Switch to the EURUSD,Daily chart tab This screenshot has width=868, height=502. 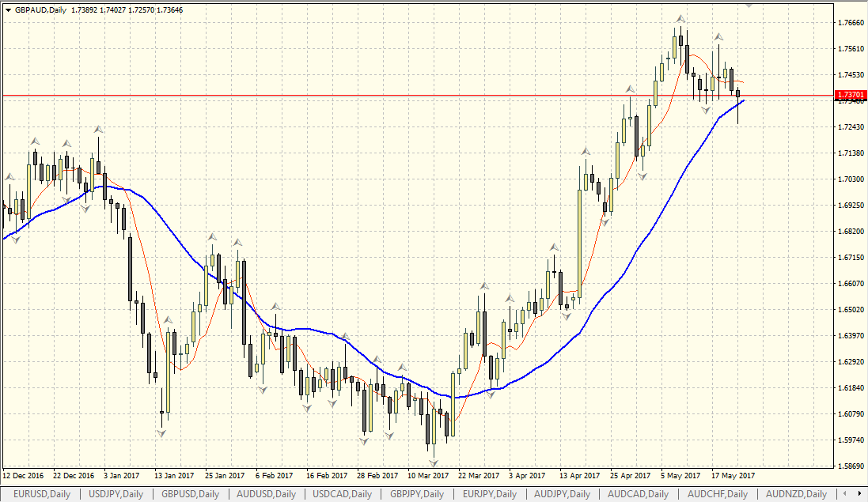pyautogui.click(x=42, y=494)
